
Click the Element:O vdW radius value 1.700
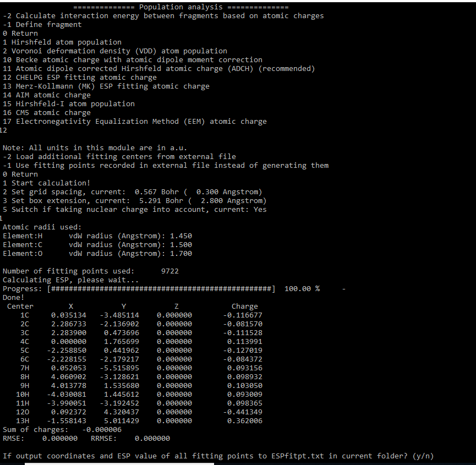[x=181, y=254]
